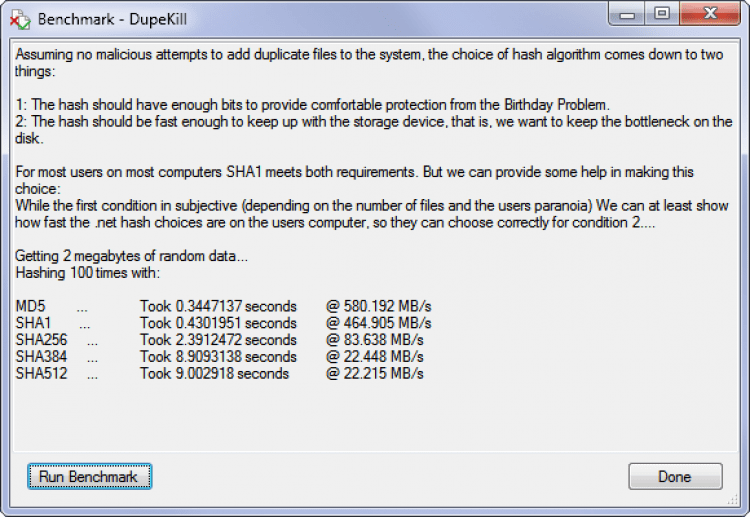Click the SHA384 result label

(41, 357)
